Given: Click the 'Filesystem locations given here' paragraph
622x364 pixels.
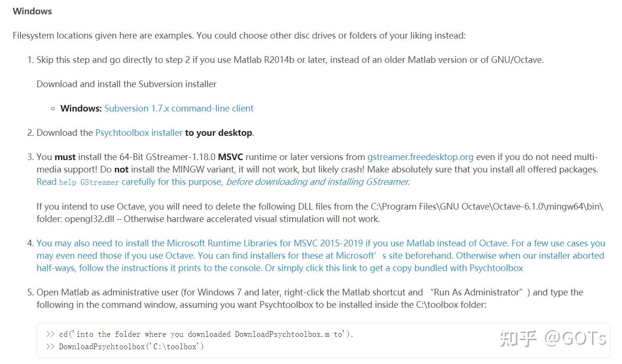Looking at the screenshot, I should coord(239,35).
